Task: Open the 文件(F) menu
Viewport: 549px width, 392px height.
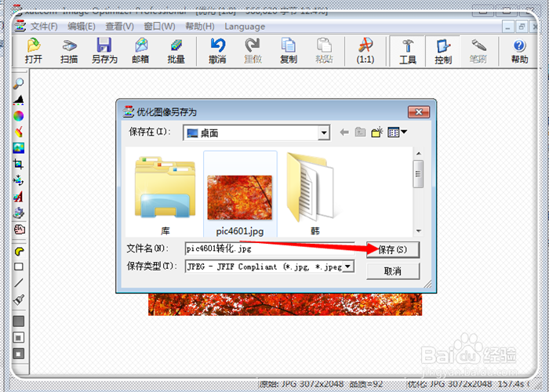Action: click(x=44, y=27)
